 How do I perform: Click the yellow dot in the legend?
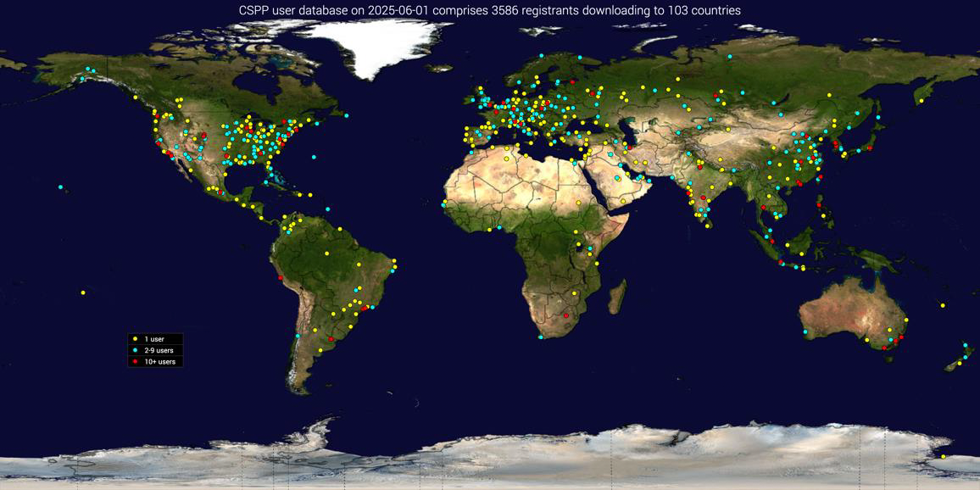(133, 339)
